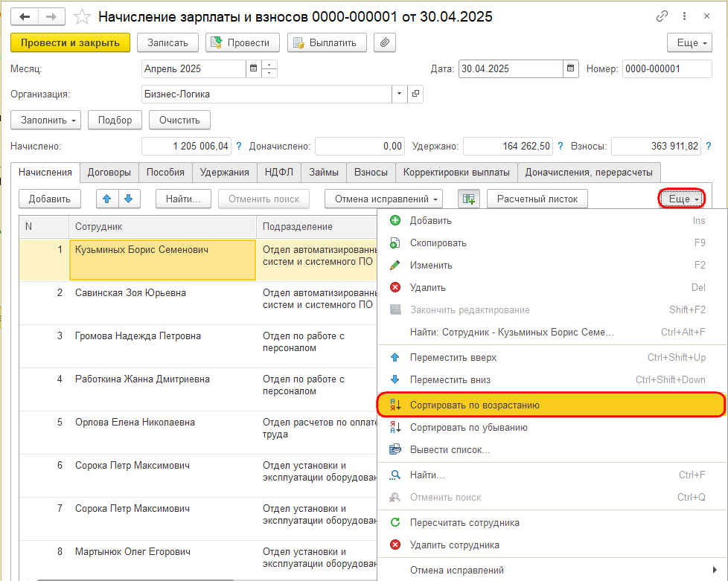Mark document as favorite with star icon
The height and width of the screenshot is (581, 728).
click(x=82, y=17)
